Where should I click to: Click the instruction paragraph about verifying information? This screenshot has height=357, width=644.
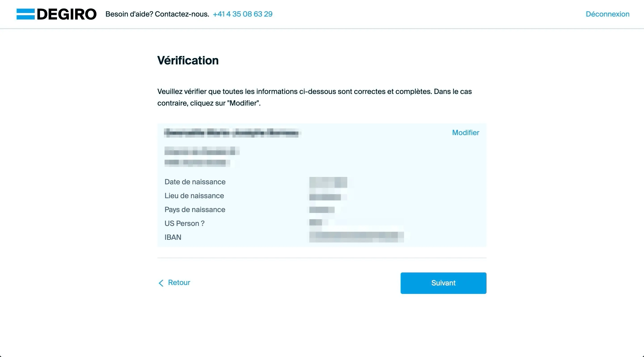tap(314, 97)
